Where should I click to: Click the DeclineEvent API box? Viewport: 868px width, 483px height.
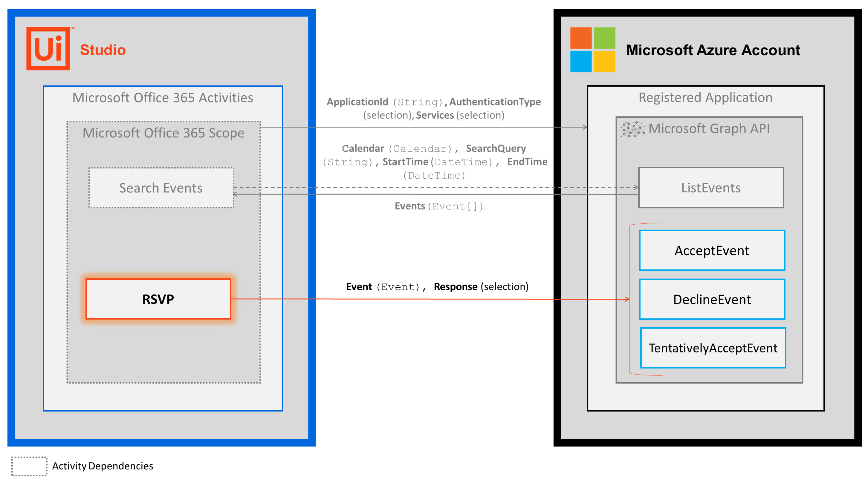712,299
